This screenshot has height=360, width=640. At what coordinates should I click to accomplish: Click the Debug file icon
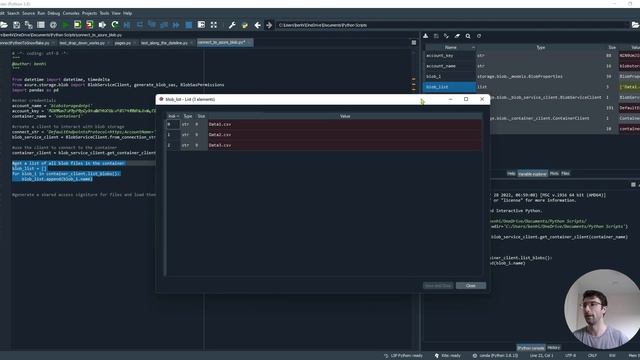coord(127,25)
